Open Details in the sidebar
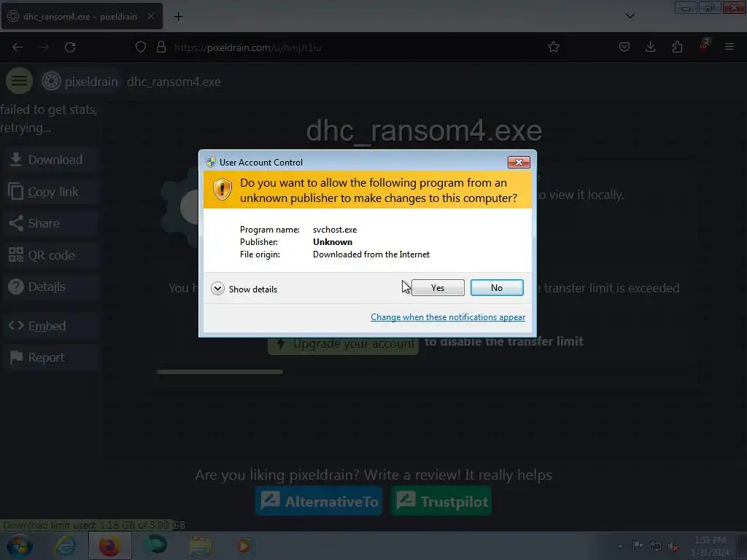This screenshot has width=747, height=560. click(x=50, y=287)
